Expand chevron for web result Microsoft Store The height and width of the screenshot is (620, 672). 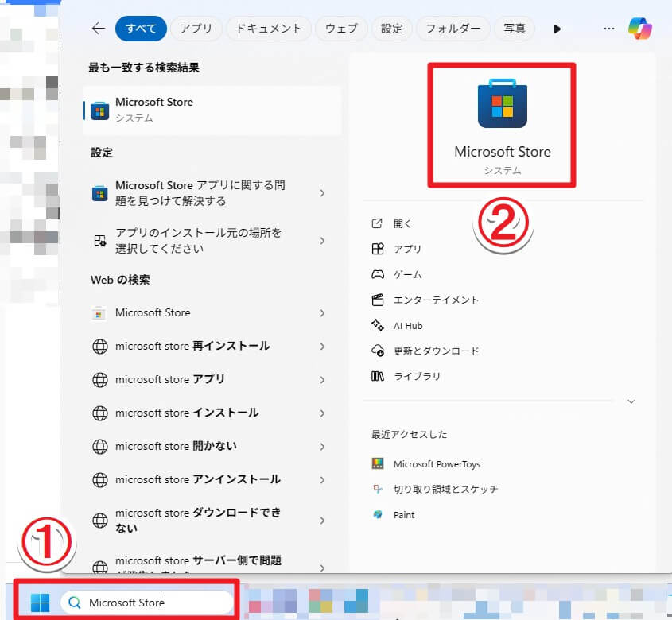(322, 313)
